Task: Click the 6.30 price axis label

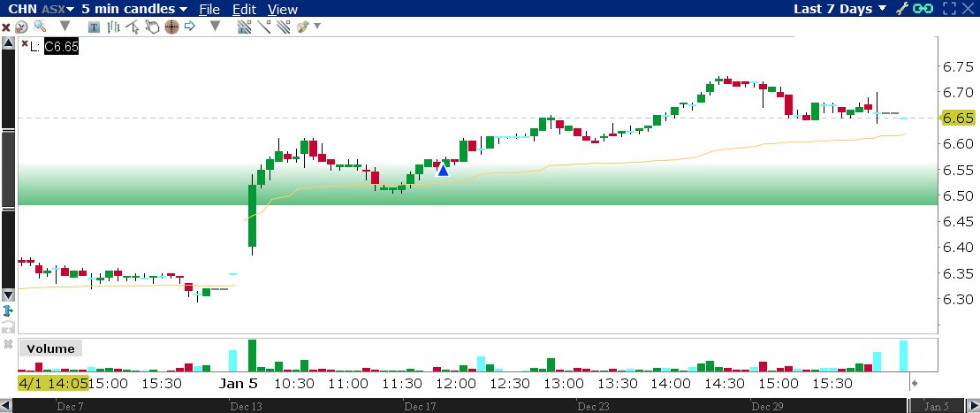Action: pos(956,299)
